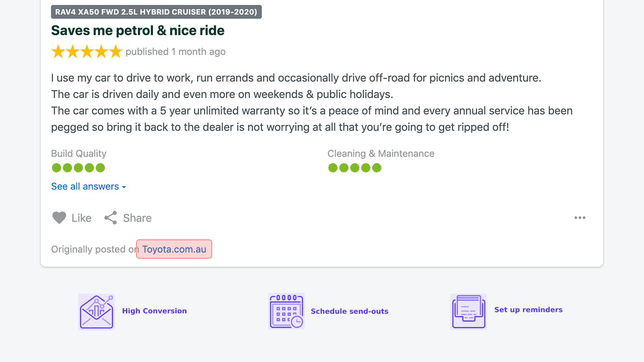This screenshot has height=362, width=644.
Task: Open the Toyota.com.au link
Action: point(174,249)
